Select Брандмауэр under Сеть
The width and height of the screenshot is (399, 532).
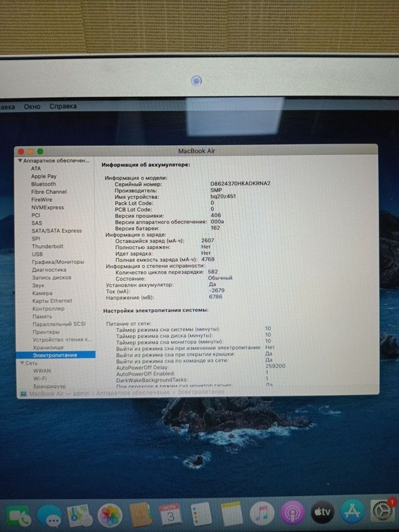point(50,386)
